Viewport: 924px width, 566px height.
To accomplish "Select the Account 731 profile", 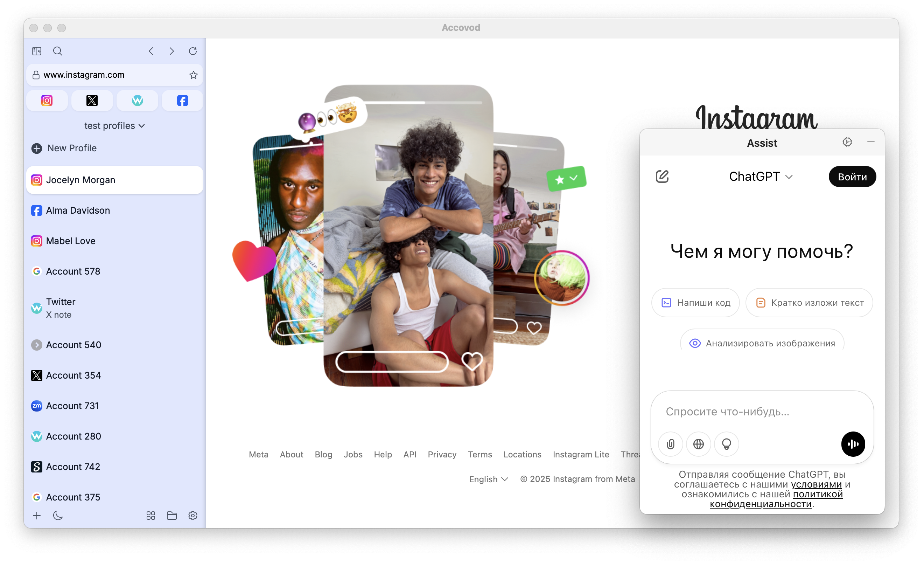I will coord(115,406).
